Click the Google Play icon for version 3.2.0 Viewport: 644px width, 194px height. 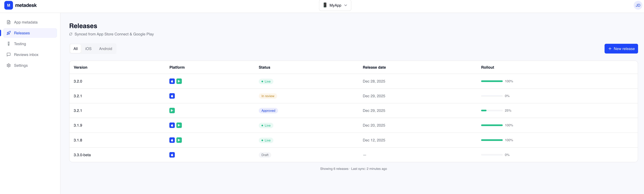(x=179, y=81)
